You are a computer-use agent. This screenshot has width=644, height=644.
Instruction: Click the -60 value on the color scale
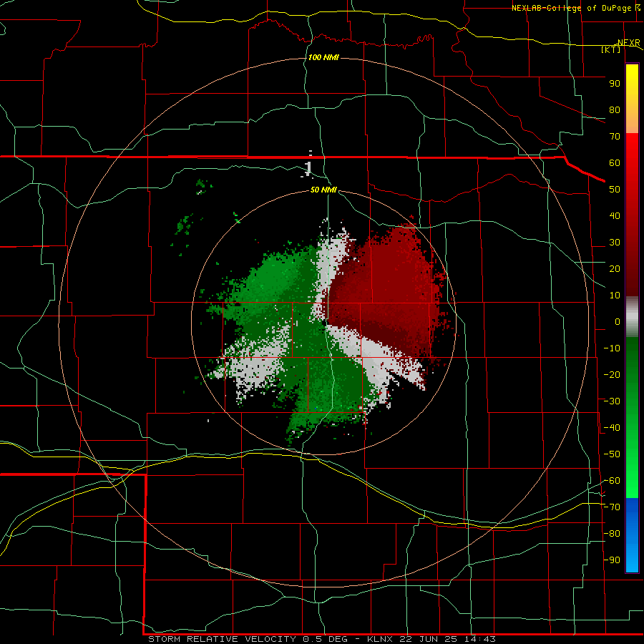612,481
